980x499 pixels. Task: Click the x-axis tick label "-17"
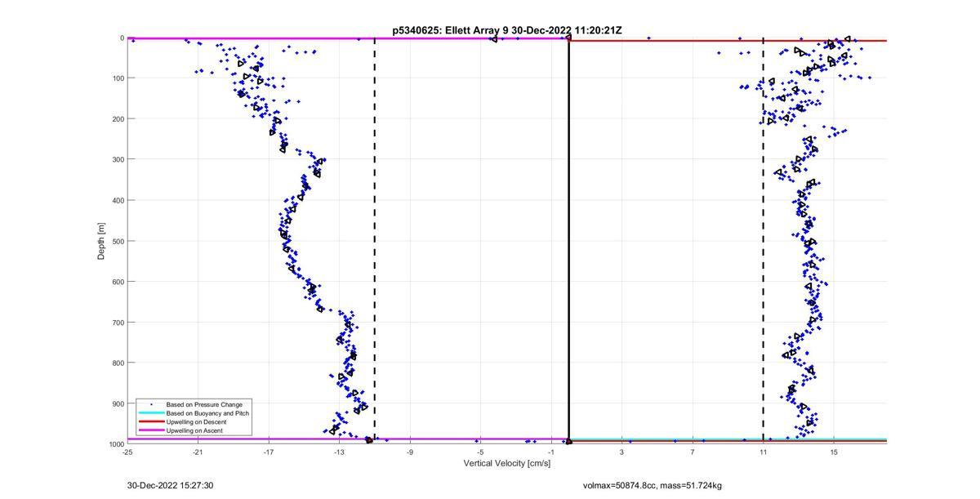tap(269, 452)
